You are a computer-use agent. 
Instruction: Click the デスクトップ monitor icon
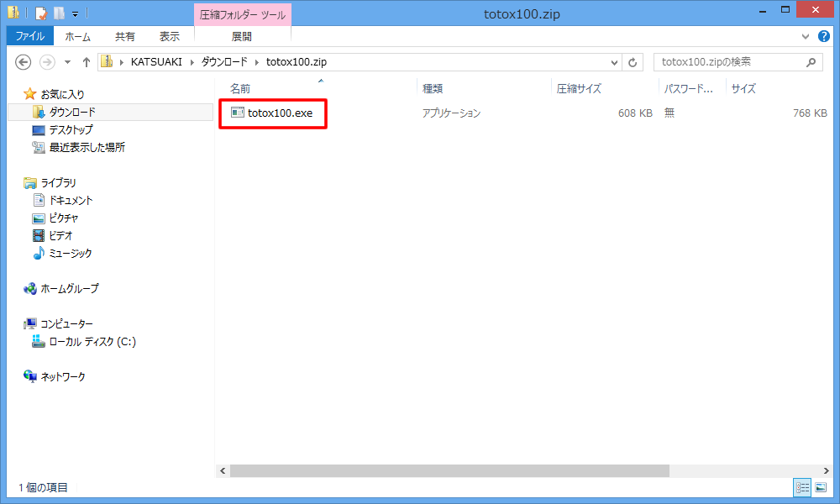tap(39, 130)
